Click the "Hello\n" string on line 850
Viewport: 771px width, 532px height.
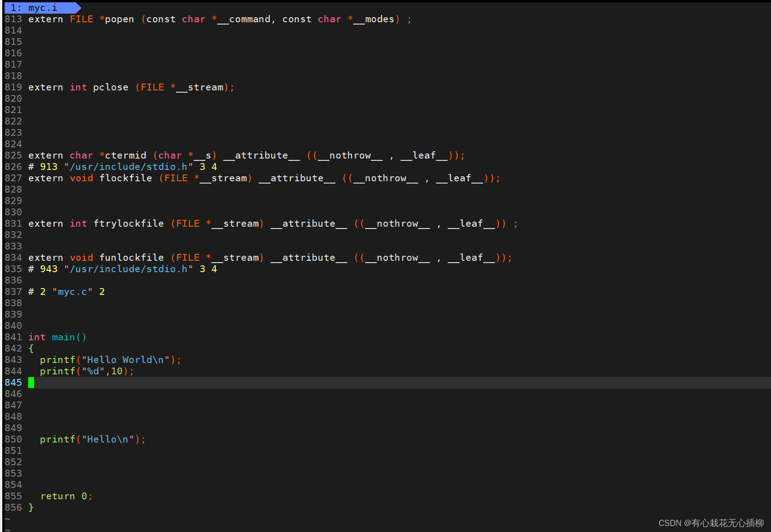108,439
